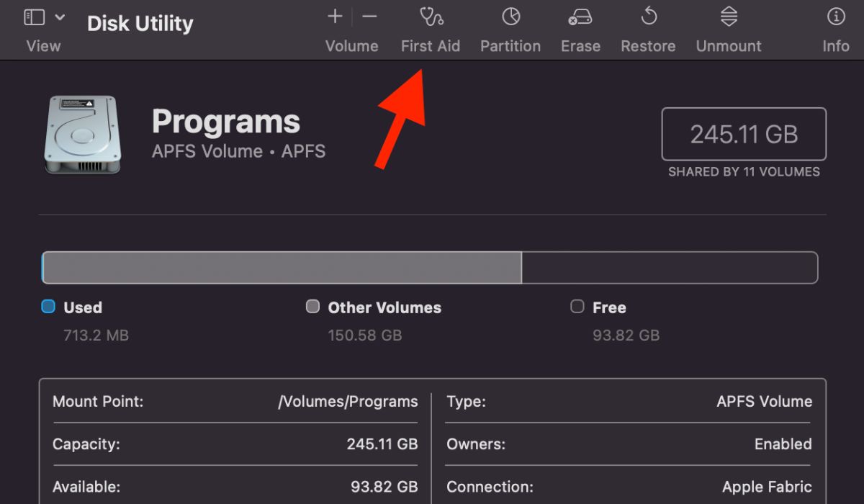
Task: Click the Disk Utility window title
Action: 140,24
